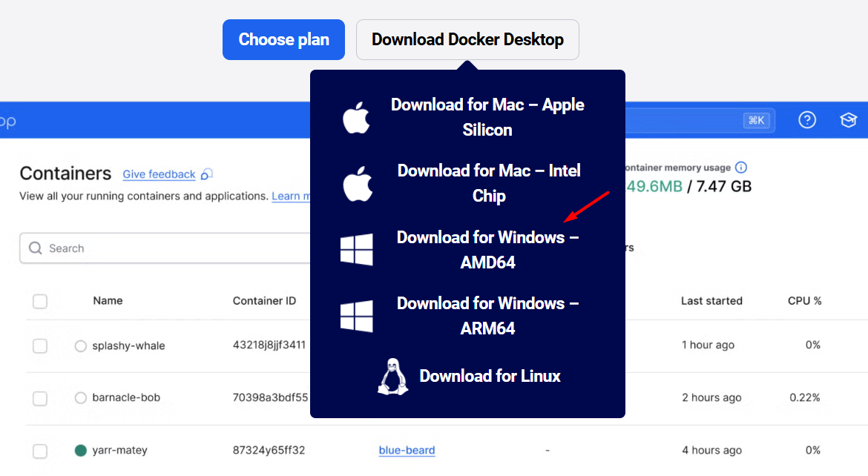This screenshot has height=476, width=868.
Task: Click the 2 hours ago cell
Action: [711, 397]
